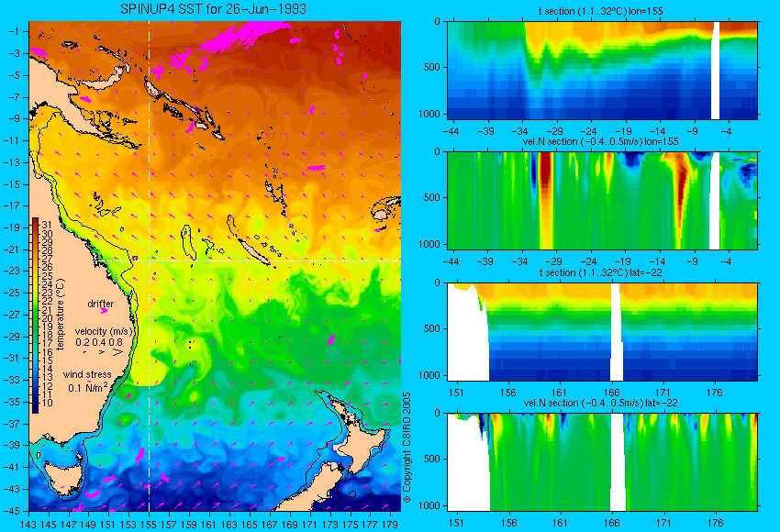Screen dimensions: 780x532
Task: Click the "10" colorbar value
Action: 47,403
